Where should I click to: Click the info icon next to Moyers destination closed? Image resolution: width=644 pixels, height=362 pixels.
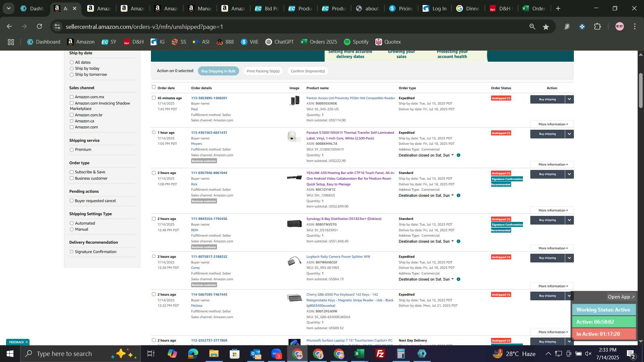[x=459, y=155]
